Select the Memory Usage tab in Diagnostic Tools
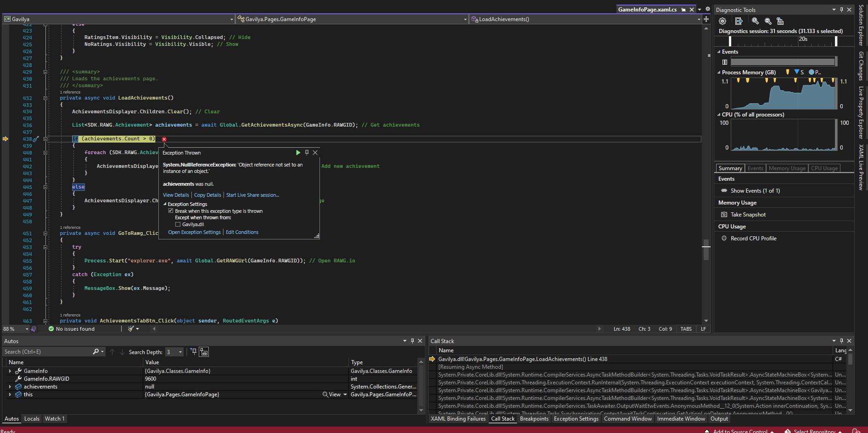The image size is (868, 433). [787, 168]
